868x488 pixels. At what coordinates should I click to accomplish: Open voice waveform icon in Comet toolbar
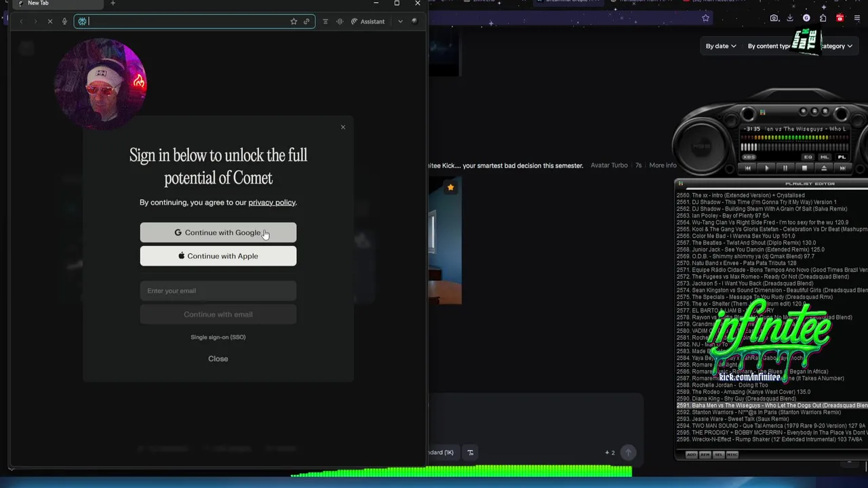coord(340,22)
